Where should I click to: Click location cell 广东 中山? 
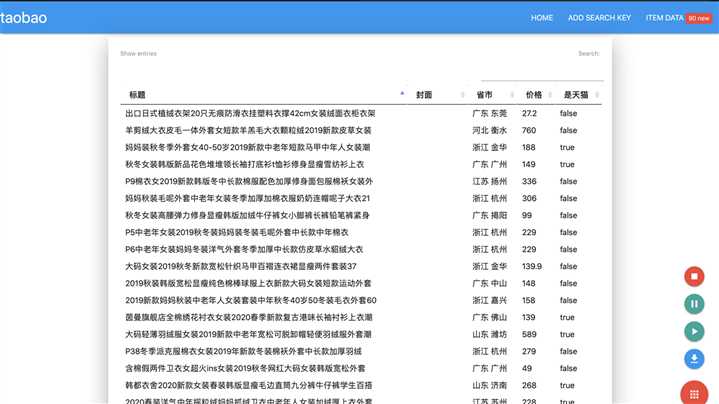490,283
